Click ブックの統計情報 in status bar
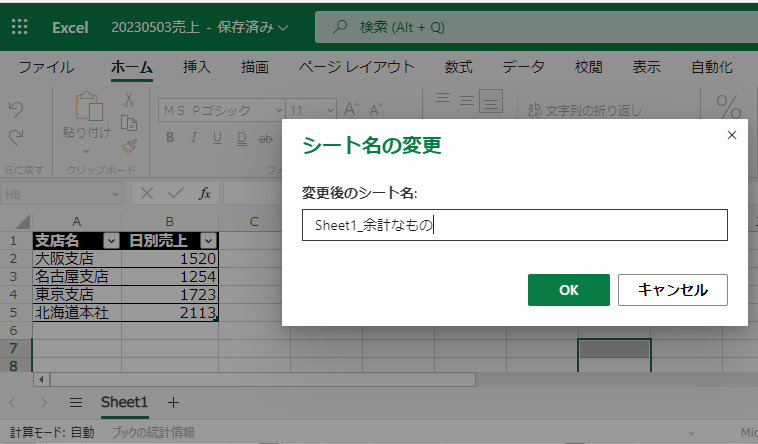Screen dimensions: 758x444 153,432
